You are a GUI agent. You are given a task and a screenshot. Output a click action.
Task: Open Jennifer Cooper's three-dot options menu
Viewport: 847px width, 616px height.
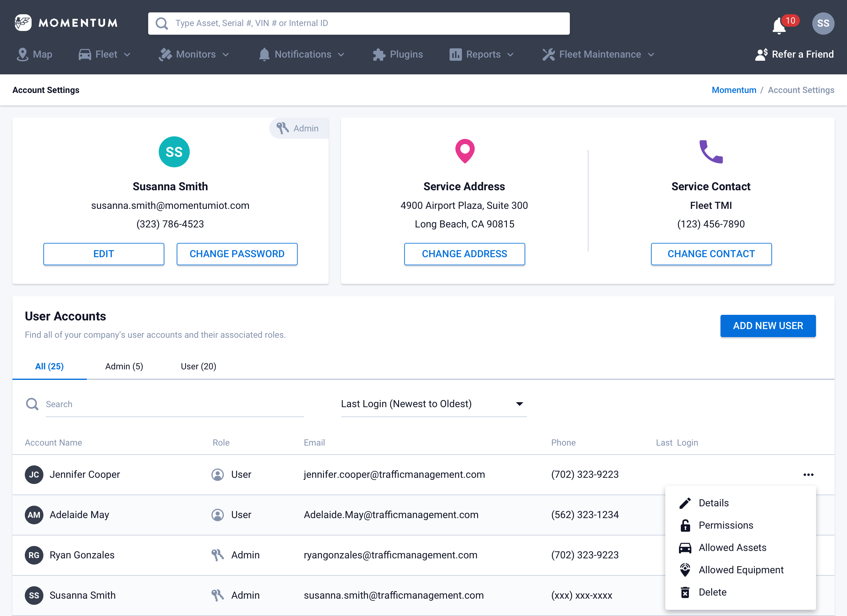coord(808,474)
